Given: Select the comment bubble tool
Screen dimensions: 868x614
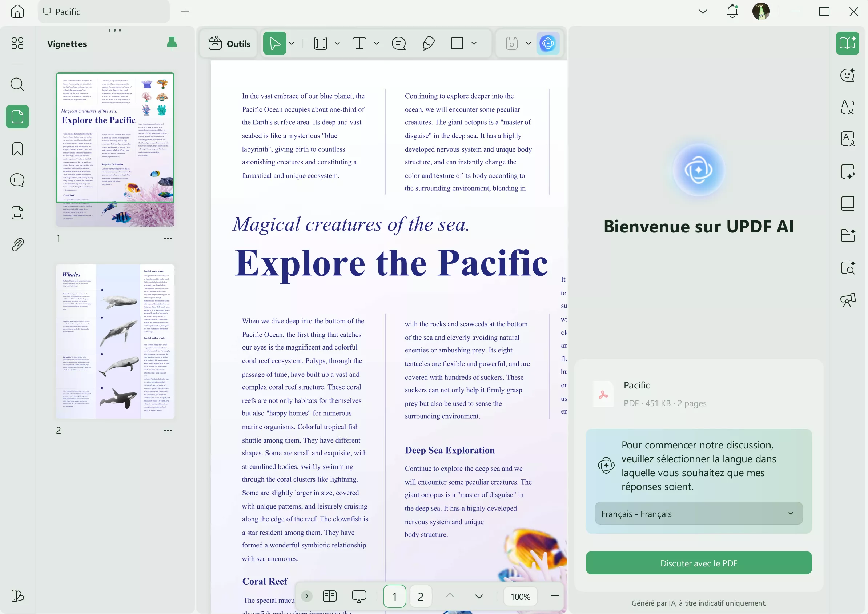Looking at the screenshot, I should pyautogui.click(x=398, y=44).
